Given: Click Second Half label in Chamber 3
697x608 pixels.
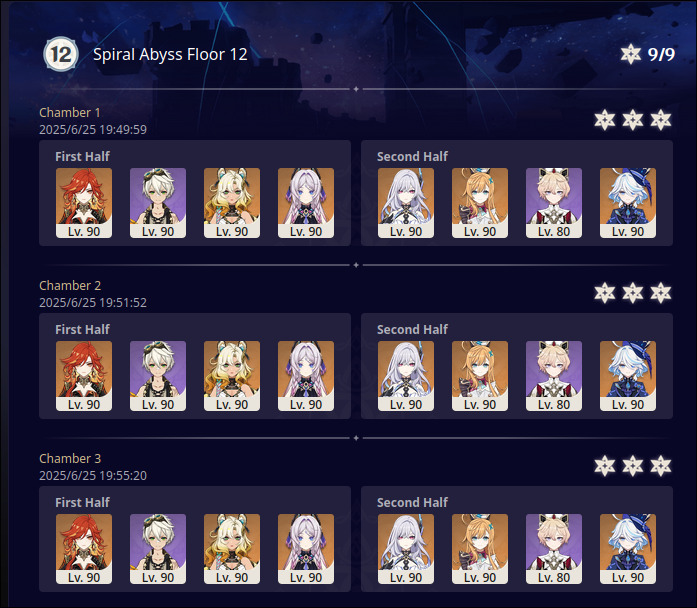Looking at the screenshot, I should coord(412,502).
